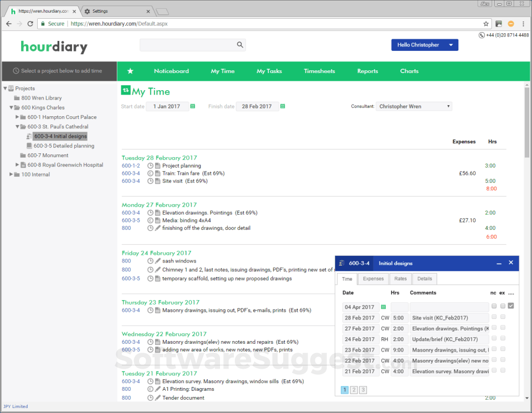This screenshot has height=413, width=532.
Task: Click the pencil icon beside sash windows
Action: click(158, 261)
